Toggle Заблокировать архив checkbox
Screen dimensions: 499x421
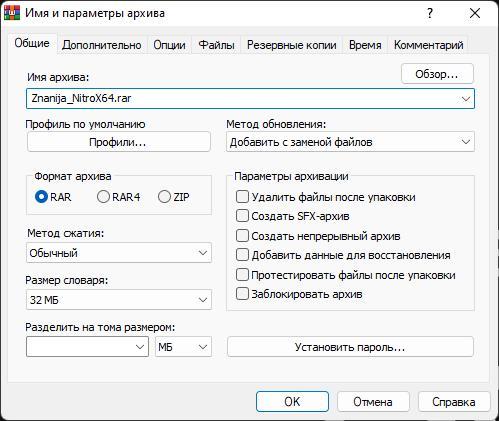[242, 294]
